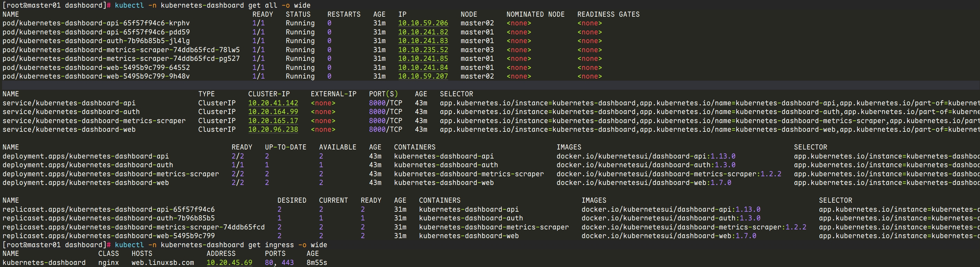Click metrics-scraper cluster IP 10.20.165.17
The width and height of the screenshot is (980, 267).
point(273,121)
